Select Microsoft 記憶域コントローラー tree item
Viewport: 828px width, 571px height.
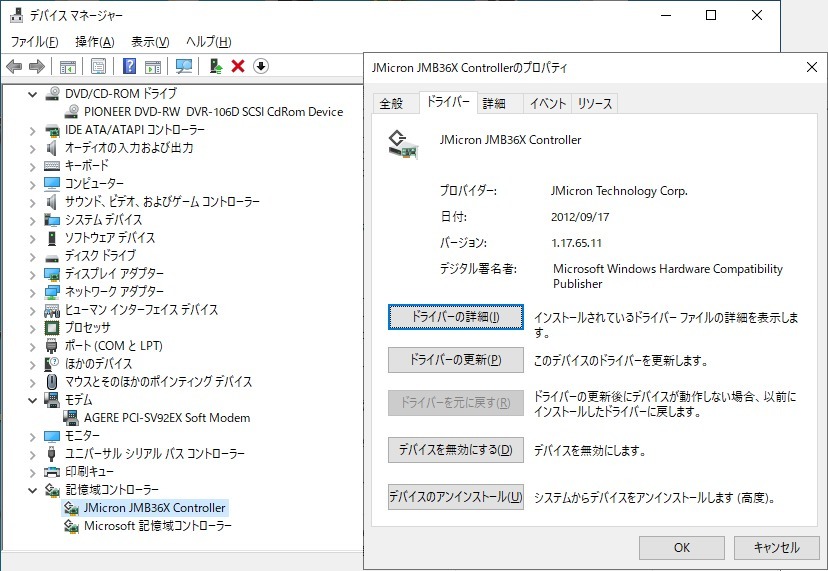point(157,526)
